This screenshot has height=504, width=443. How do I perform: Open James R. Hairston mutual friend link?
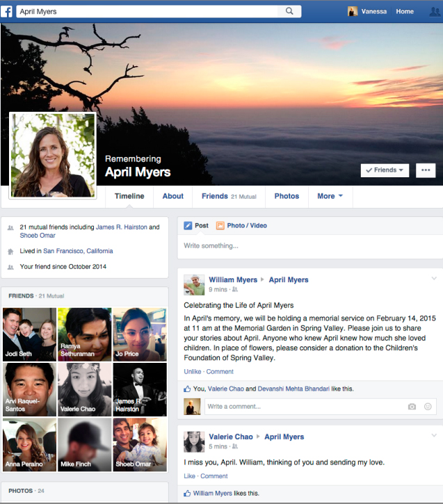coord(122,227)
